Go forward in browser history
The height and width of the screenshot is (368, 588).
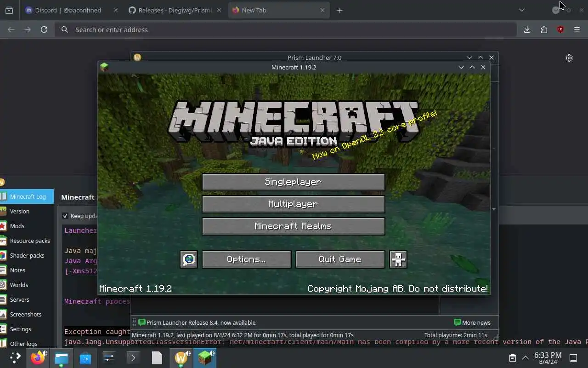[x=28, y=29]
